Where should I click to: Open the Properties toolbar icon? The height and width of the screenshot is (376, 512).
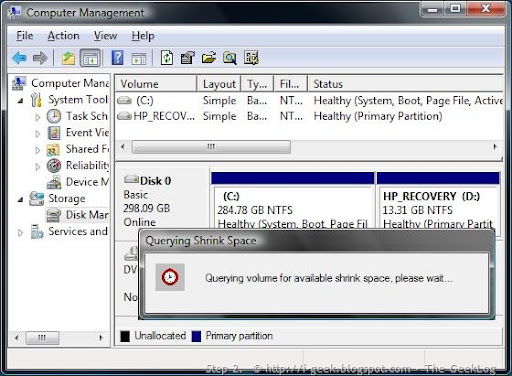click(187, 58)
